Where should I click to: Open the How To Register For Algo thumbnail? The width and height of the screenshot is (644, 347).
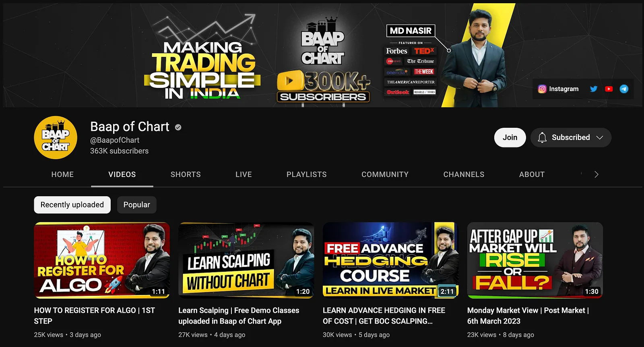(102, 260)
